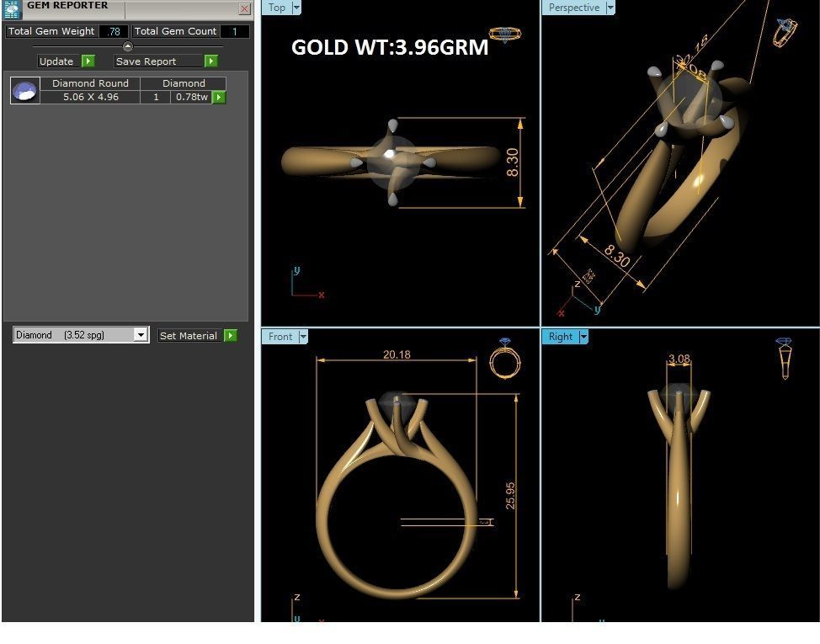Click the Total Gem Count value field
Screen dimensions: 820x644
pos(234,31)
